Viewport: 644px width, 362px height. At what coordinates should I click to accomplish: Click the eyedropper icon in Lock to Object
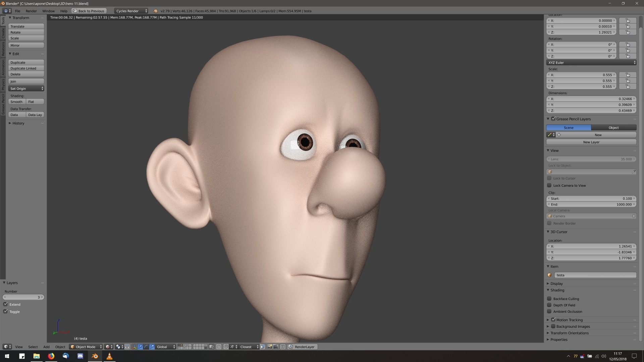[x=634, y=172]
